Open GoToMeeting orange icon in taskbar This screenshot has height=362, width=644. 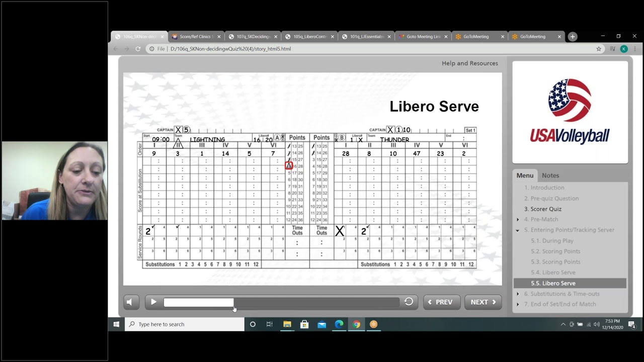pos(373,324)
